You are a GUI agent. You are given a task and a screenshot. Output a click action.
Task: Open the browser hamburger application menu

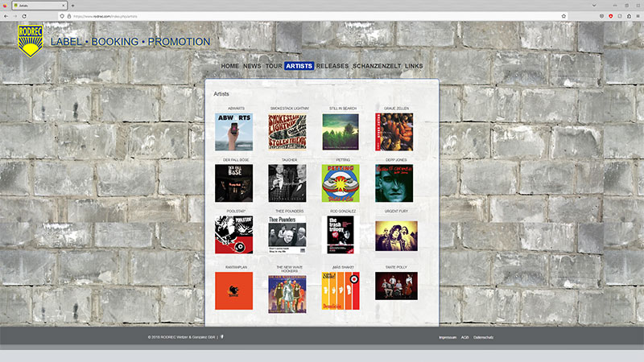[638, 16]
